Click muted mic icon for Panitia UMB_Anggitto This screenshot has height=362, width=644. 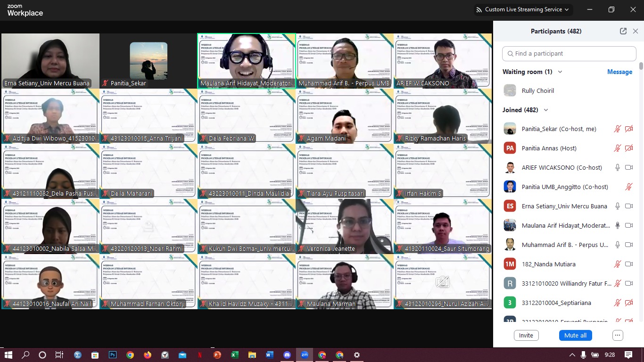pyautogui.click(x=628, y=187)
